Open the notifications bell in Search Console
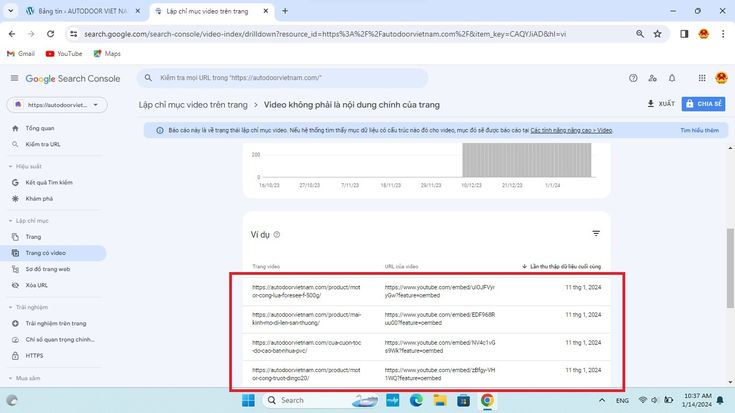Screen dimensions: 735x413 tap(672, 78)
